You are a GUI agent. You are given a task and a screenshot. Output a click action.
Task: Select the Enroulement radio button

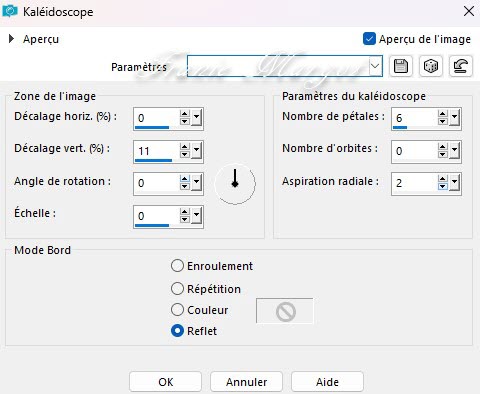click(177, 266)
